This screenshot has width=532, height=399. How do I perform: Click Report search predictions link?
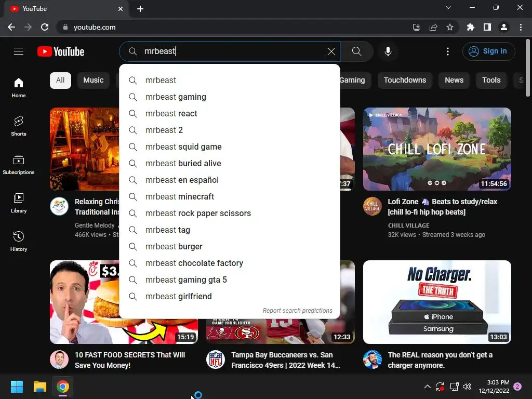coord(298,311)
